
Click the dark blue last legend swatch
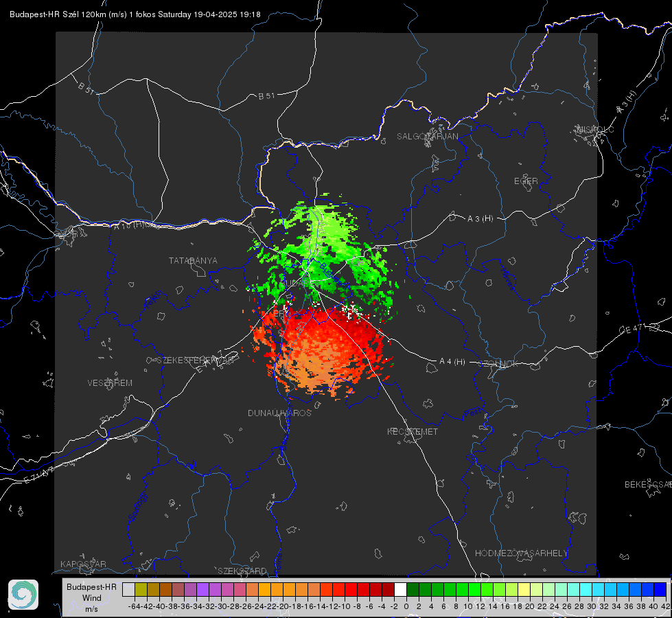tap(660, 589)
